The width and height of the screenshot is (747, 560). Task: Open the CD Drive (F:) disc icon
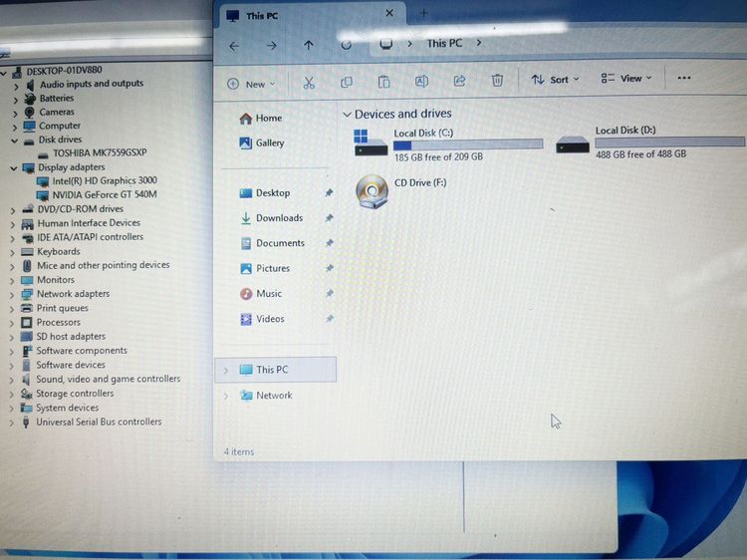373,191
